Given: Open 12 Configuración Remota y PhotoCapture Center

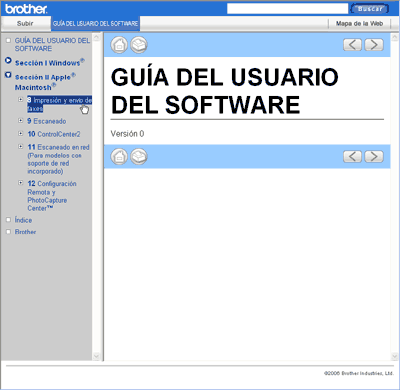Looking at the screenshot, I should pyautogui.click(x=52, y=196).
